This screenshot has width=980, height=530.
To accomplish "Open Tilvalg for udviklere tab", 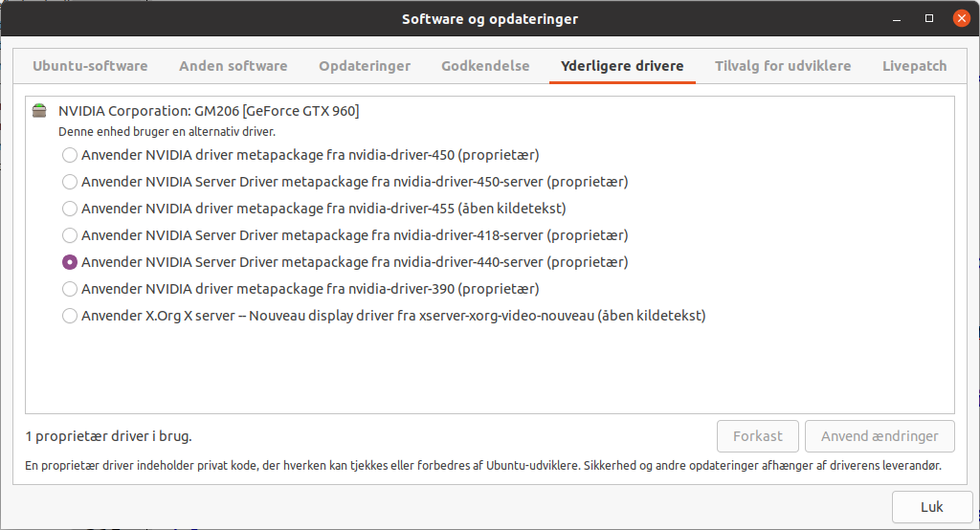I will [783, 66].
